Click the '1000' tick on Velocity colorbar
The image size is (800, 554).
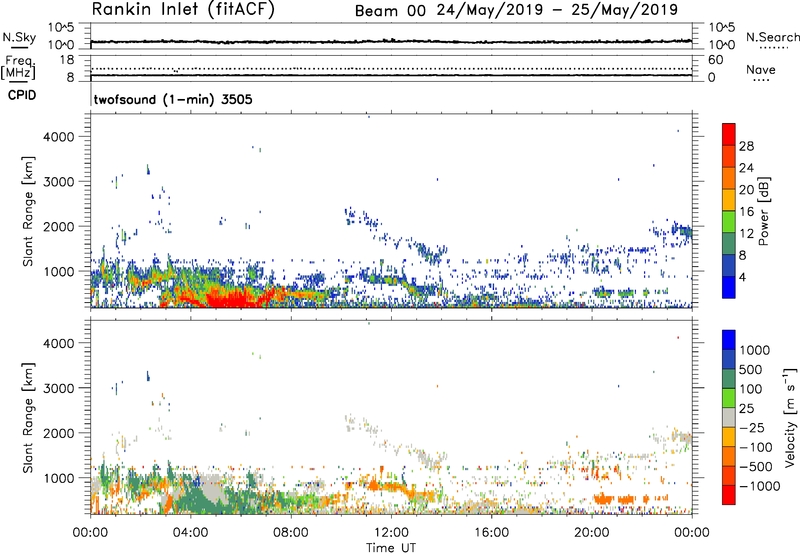click(754, 350)
